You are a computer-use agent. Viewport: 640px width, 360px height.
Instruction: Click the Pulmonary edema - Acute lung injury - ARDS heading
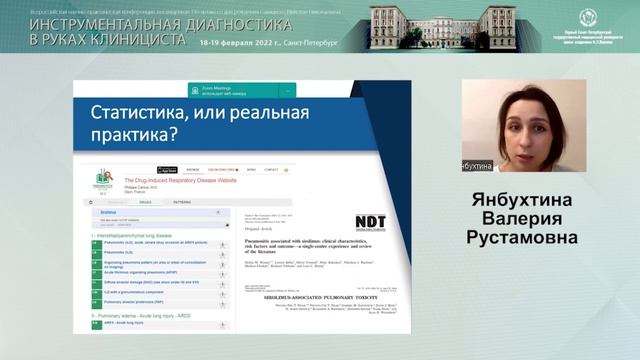pos(141,316)
